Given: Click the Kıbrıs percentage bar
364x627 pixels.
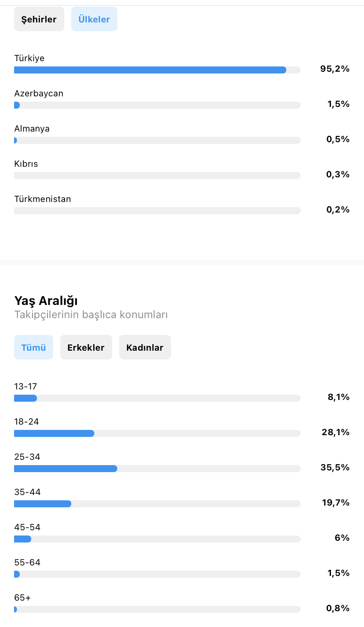Looking at the screenshot, I should (x=157, y=176).
